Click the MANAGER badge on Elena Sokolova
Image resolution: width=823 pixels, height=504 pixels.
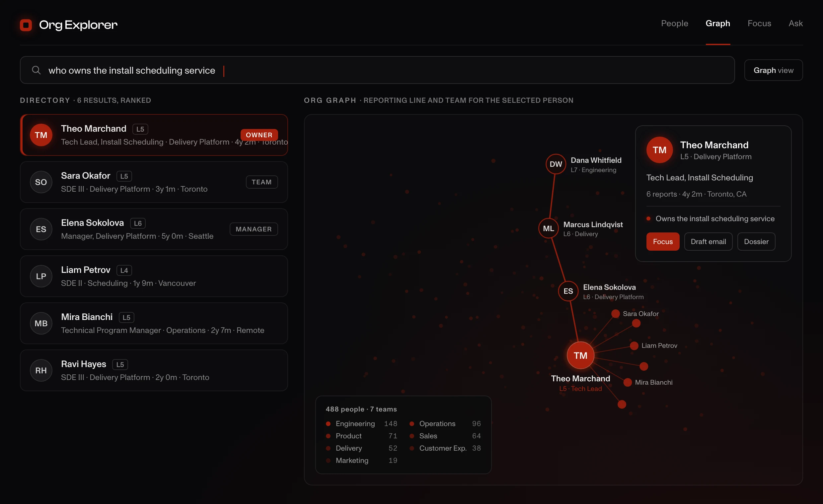pos(254,229)
